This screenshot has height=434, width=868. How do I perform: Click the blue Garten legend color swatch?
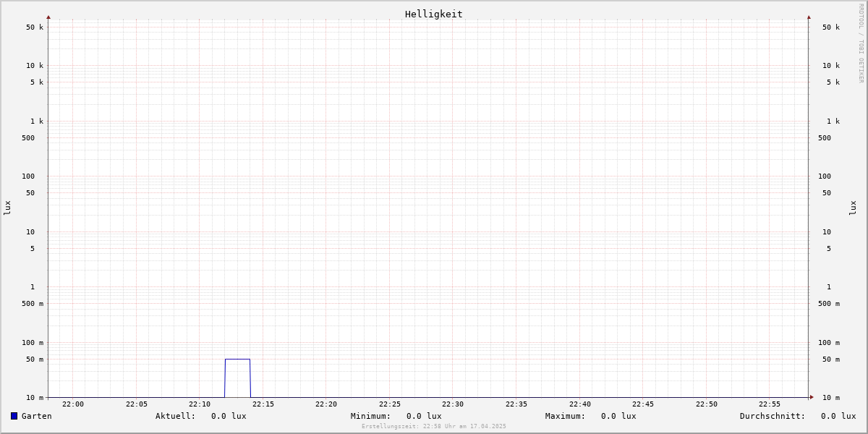click(x=14, y=416)
